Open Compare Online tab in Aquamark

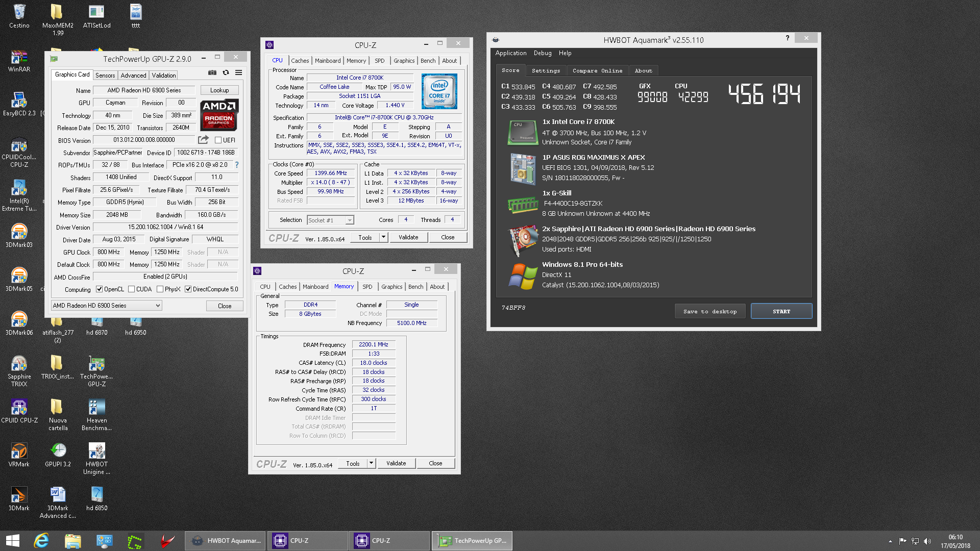click(x=597, y=71)
